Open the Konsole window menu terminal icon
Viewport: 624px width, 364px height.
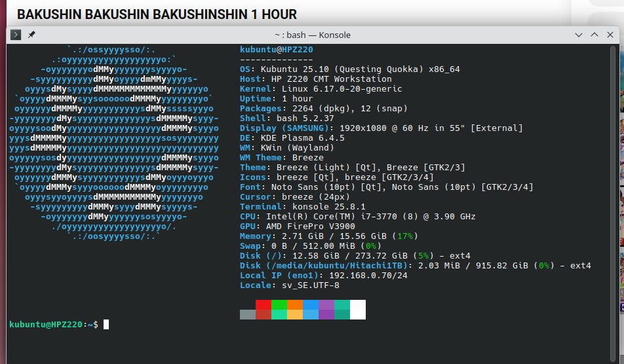pyautogui.click(x=16, y=35)
